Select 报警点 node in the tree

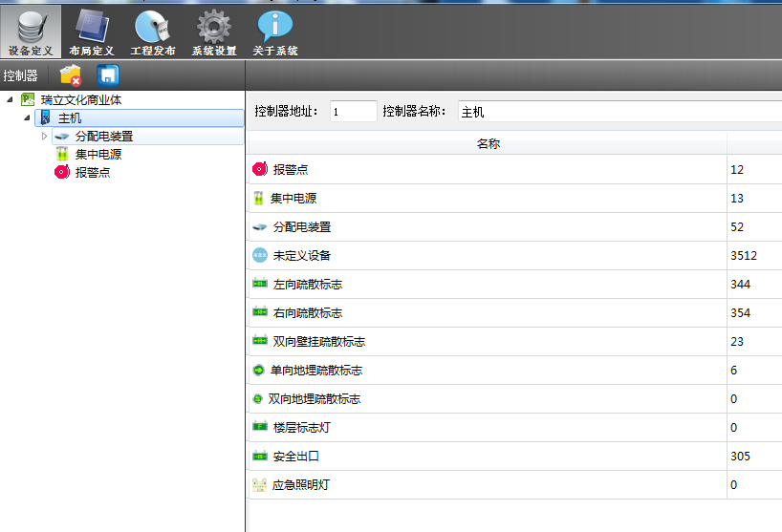[x=93, y=172]
